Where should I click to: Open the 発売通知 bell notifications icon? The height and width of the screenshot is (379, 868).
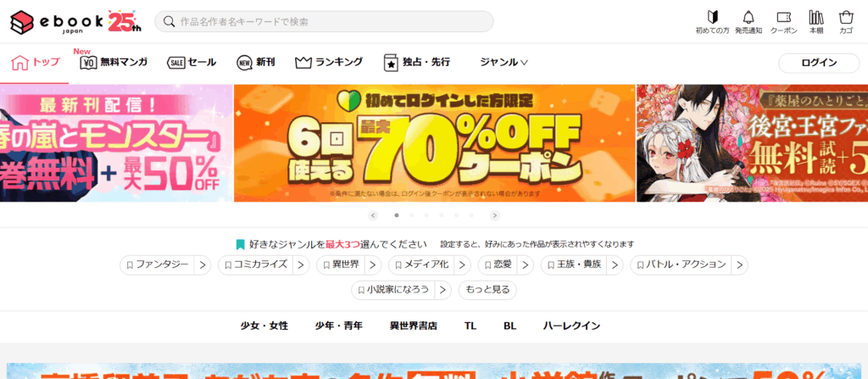748,22
